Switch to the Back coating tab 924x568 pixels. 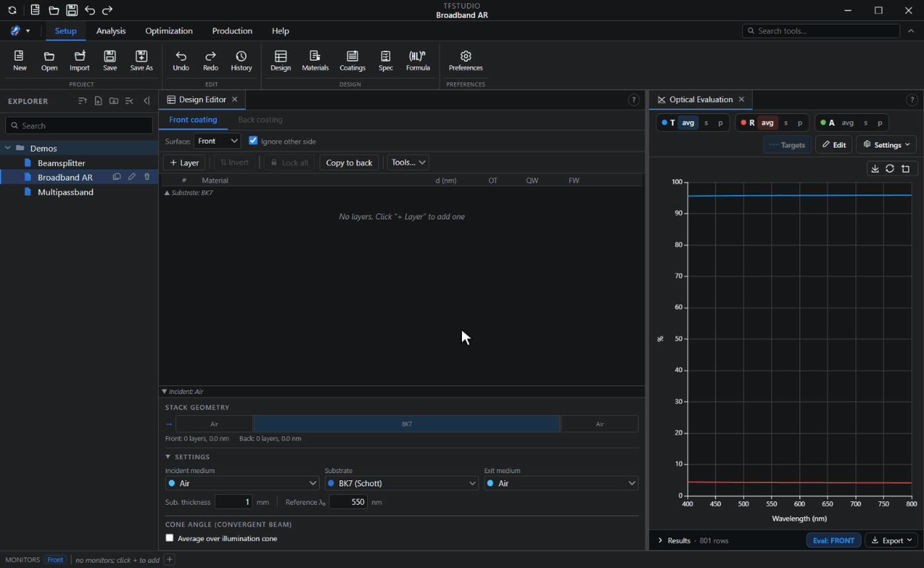pyautogui.click(x=260, y=120)
